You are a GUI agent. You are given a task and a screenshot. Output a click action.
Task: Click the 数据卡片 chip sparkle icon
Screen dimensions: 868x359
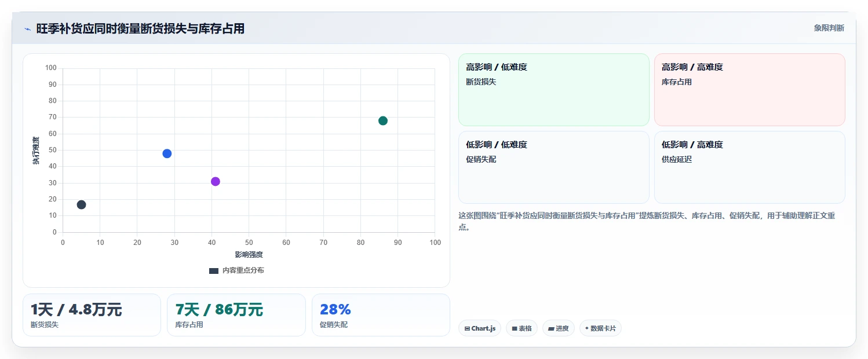[587, 328]
